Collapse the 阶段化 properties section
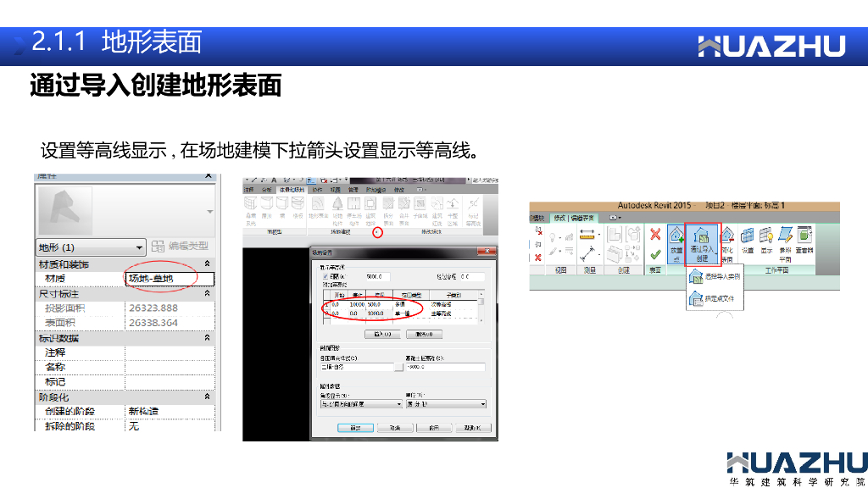The width and height of the screenshot is (868, 488). click(x=207, y=396)
